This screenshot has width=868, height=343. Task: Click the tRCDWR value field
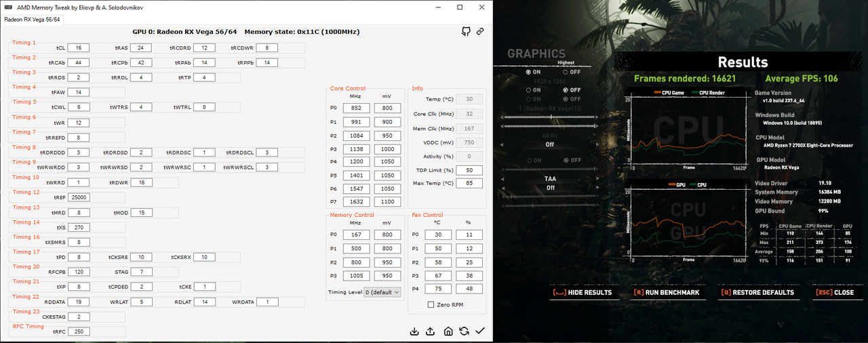coord(267,48)
